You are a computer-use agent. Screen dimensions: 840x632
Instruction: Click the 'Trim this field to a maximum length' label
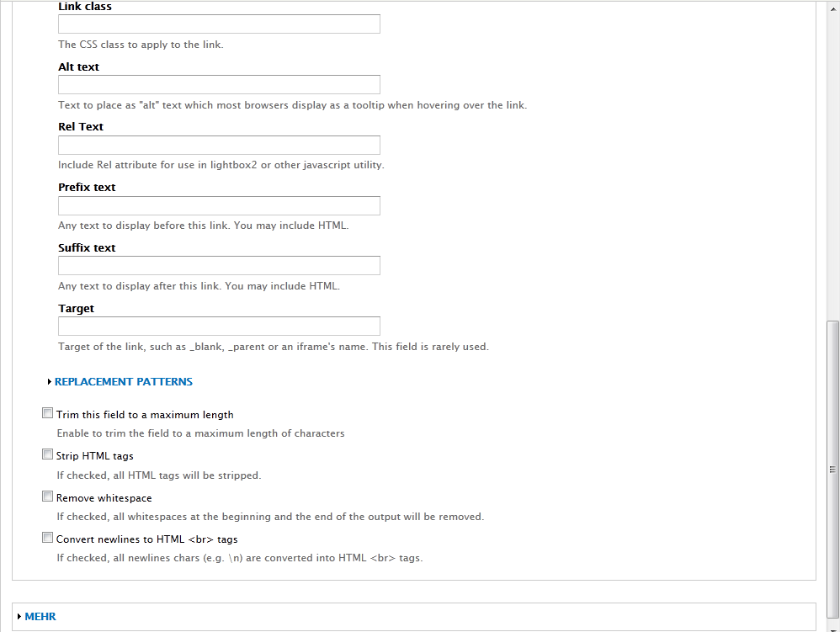coord(145,415)
